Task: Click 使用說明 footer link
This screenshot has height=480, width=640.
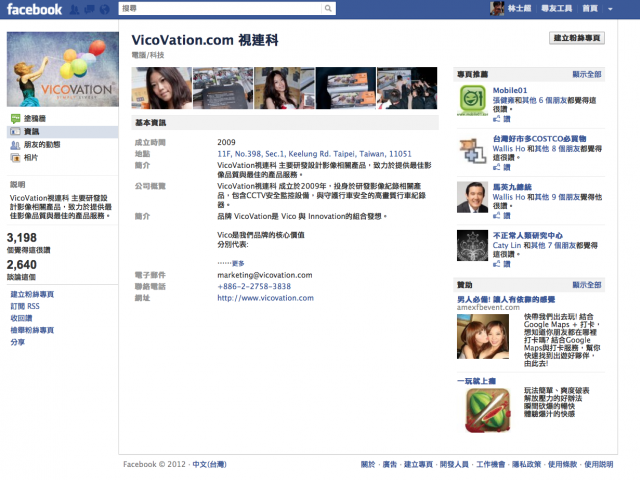Action: (598, 464)
